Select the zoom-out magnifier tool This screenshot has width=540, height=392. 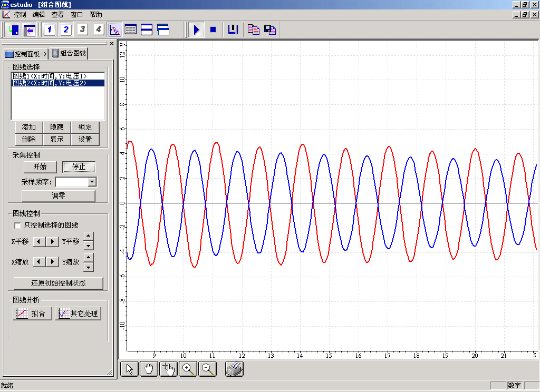(x=208, y=369)
